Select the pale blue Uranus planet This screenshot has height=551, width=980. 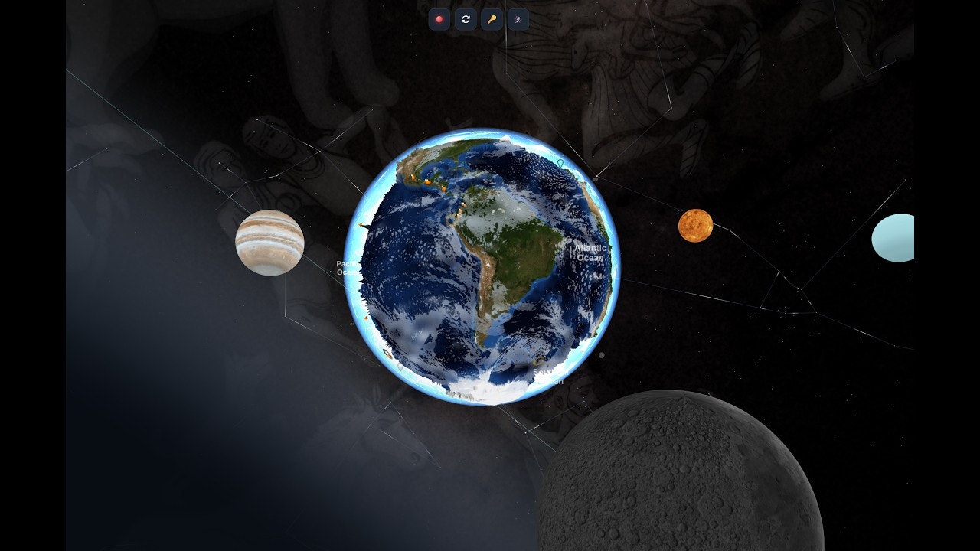pyautogui.click(x=893, y=238)
